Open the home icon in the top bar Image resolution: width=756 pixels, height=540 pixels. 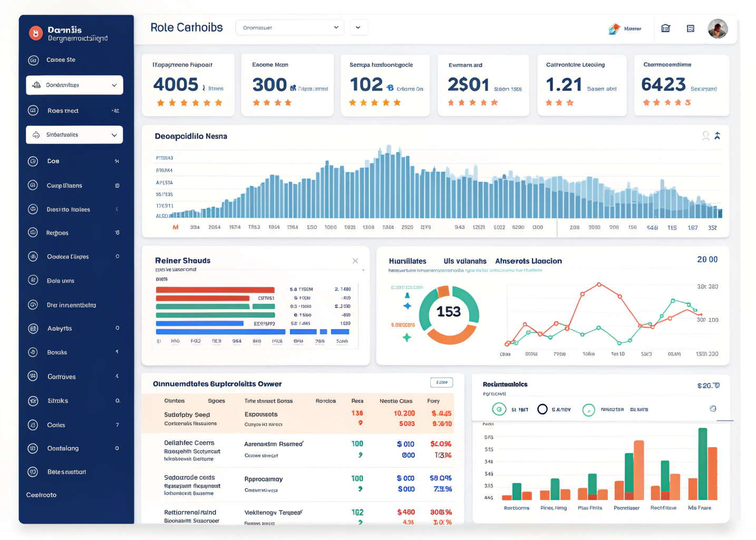pos(665,28)
